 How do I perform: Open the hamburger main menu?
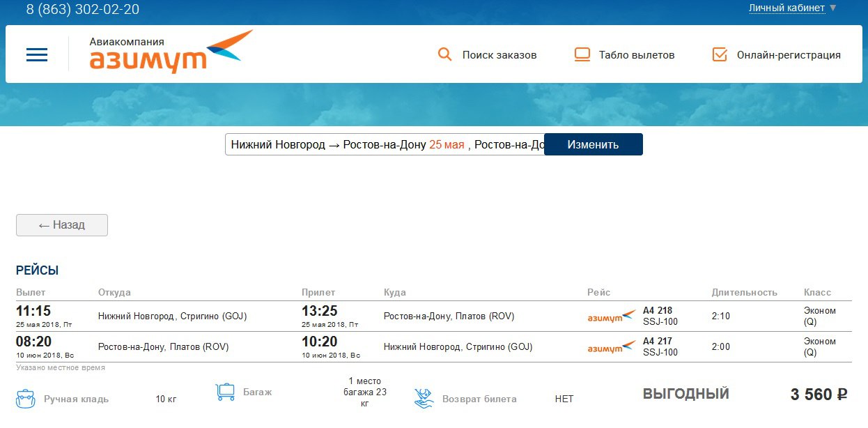click(x=37, y=54)
